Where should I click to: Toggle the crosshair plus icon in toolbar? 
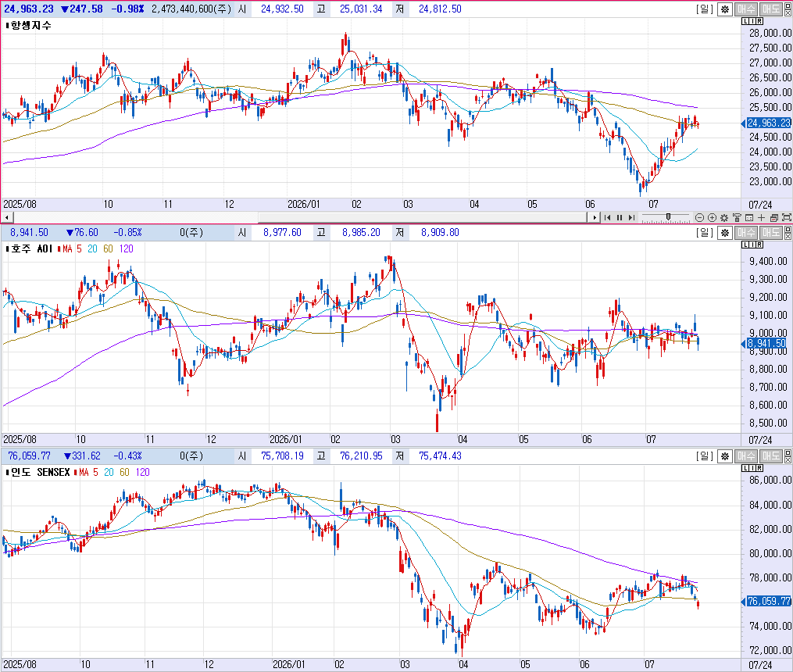tap(762, 217)
